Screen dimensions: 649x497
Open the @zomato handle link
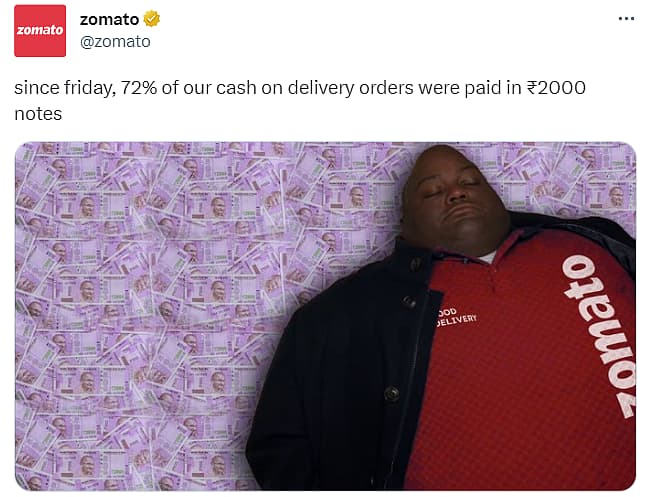pyautogui.click(x=115, y=41)
